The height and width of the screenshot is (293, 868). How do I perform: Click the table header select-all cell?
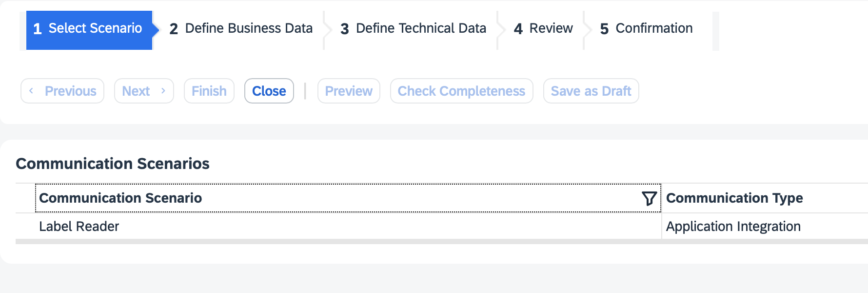(x=25, y=198)
